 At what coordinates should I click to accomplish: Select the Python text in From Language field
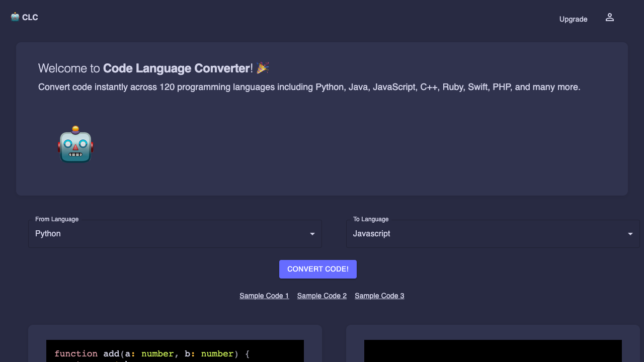pyautogui.click(x=48, y=233)
